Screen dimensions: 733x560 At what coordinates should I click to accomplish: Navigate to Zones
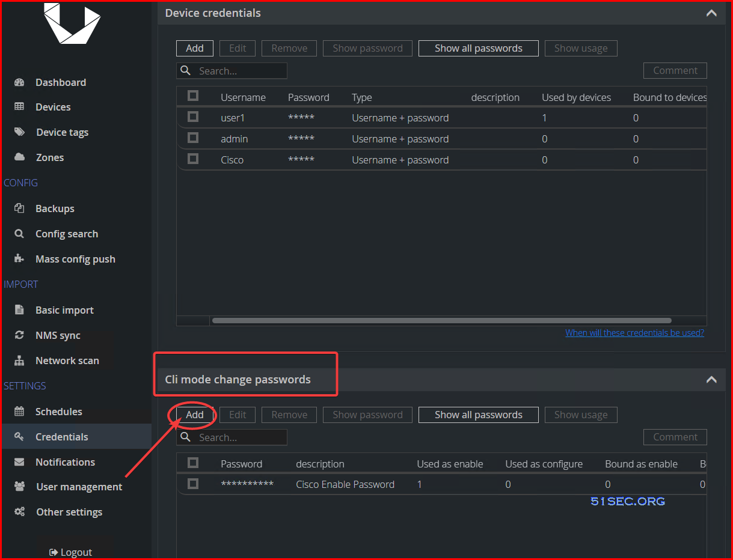click(x=50, y=157)
